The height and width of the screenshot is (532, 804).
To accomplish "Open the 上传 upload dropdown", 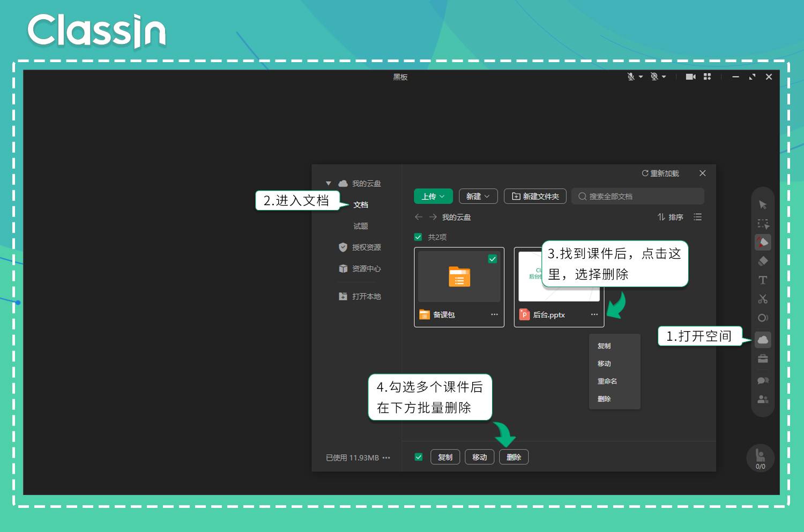I will [433, 197].
